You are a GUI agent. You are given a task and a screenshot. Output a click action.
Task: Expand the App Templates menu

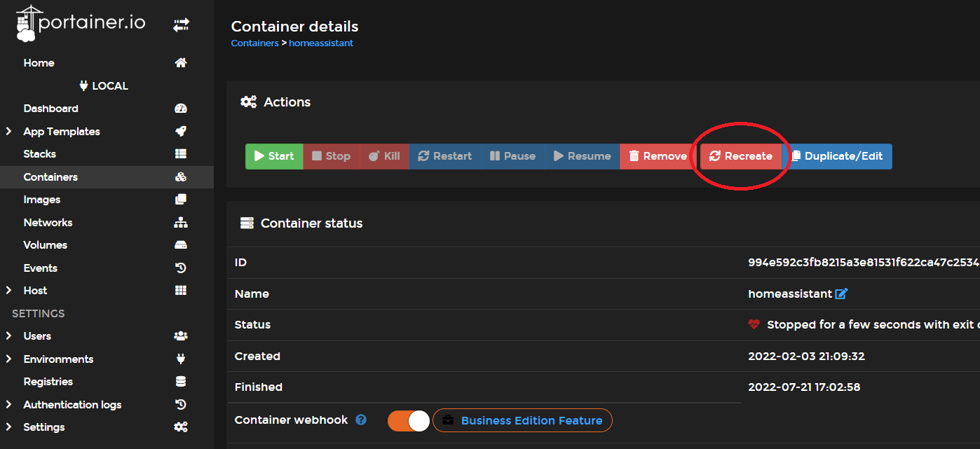[8, 132]
